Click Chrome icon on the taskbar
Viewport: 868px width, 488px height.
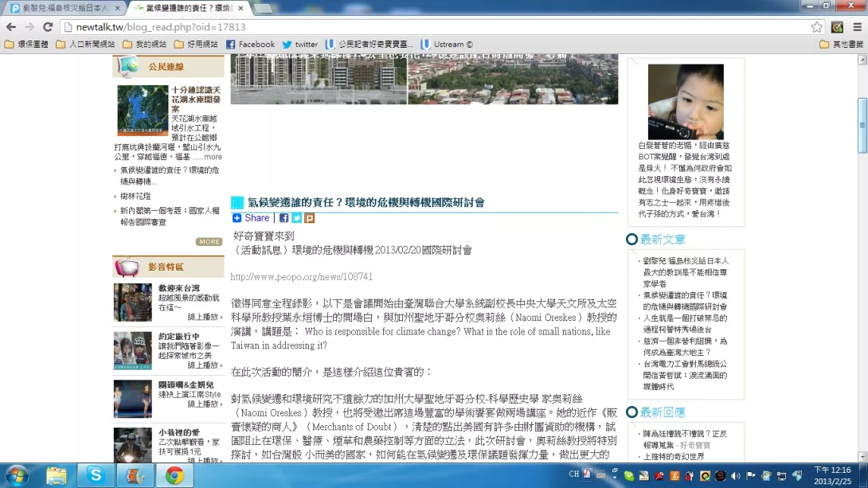pyautogui.click(x=174, y=476)
